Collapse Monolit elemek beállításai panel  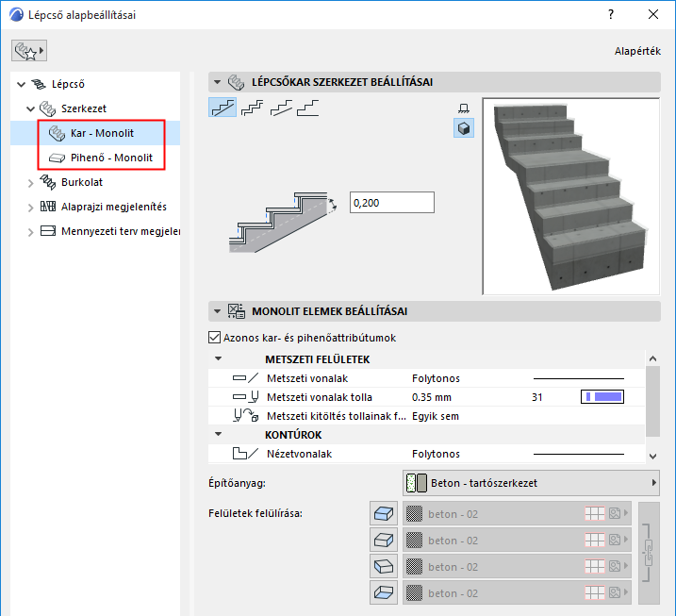217,311
